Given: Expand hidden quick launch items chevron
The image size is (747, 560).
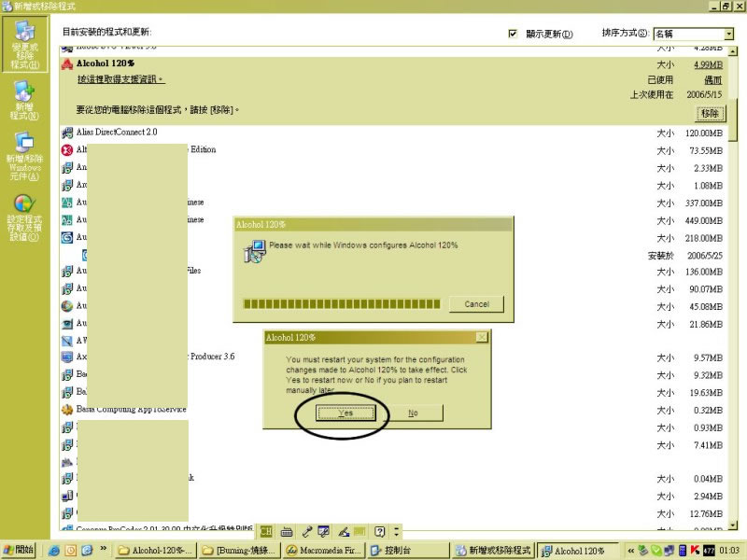Looking at the screenshot, I should pos(104,549).
